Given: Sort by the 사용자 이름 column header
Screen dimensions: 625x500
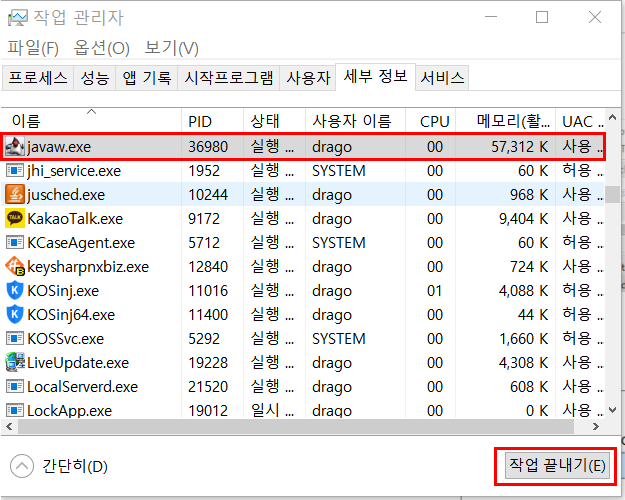Looking at the screenshot, I should click(x=356, y=120).
